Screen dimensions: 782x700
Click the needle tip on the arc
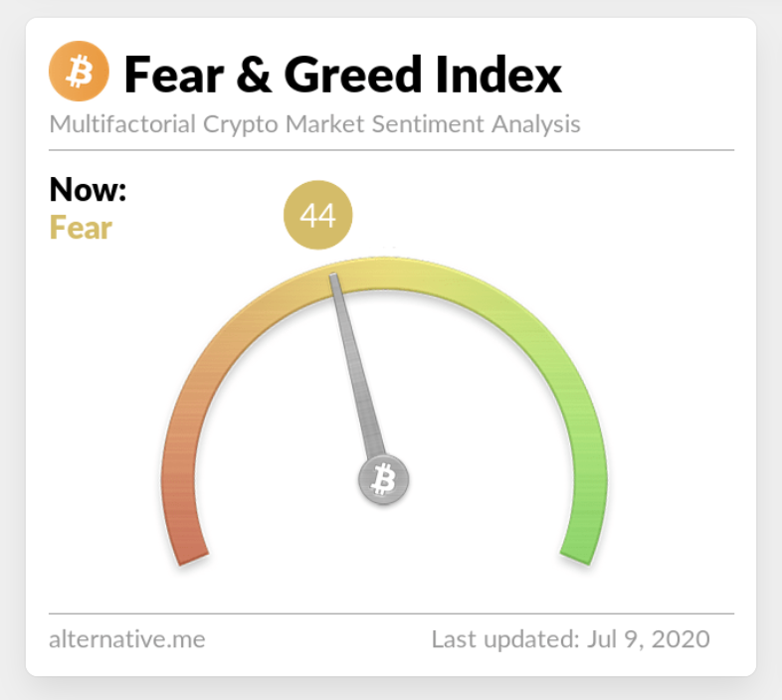(333, 277)
